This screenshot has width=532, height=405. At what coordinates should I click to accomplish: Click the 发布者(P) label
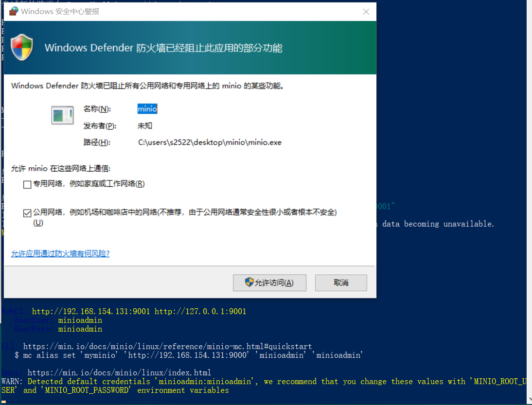pos(100,126)
